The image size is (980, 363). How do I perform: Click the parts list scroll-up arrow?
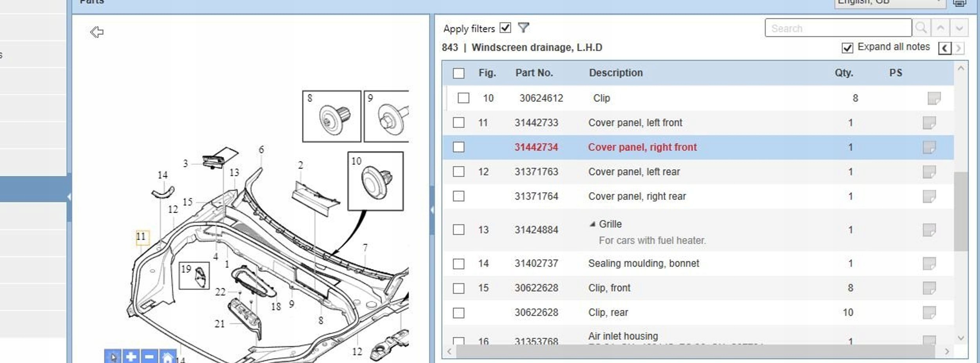(961, 68)
